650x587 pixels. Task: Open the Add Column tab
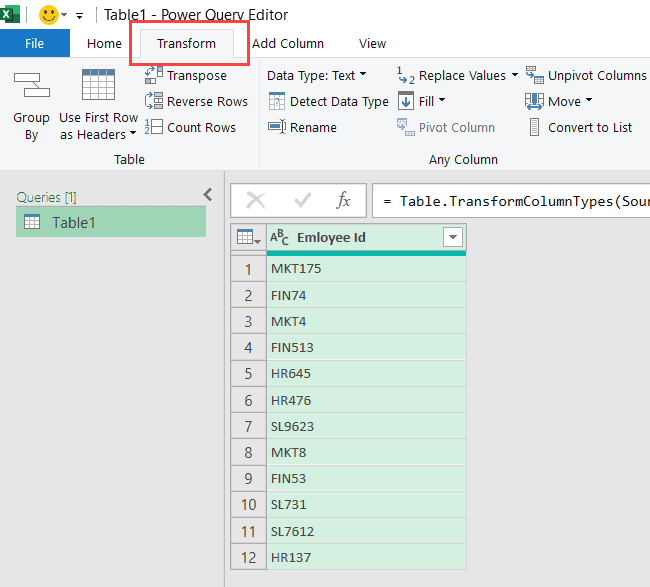click(288, 43)
